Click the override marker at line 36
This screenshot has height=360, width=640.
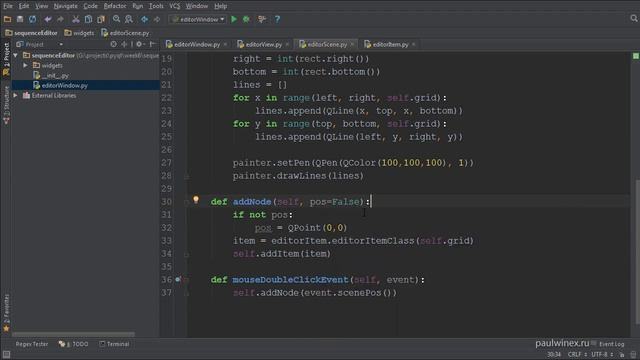pyautogui.click(x=178, y=280)
